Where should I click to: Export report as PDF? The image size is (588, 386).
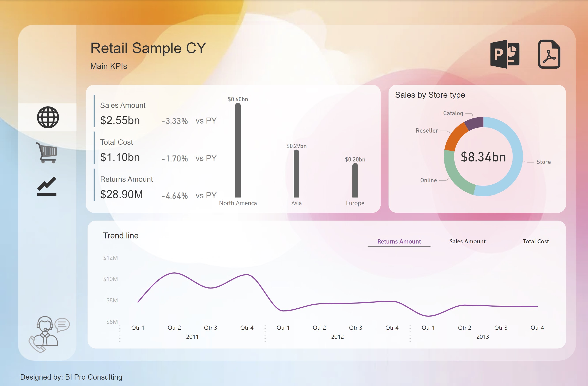point(549,54)
